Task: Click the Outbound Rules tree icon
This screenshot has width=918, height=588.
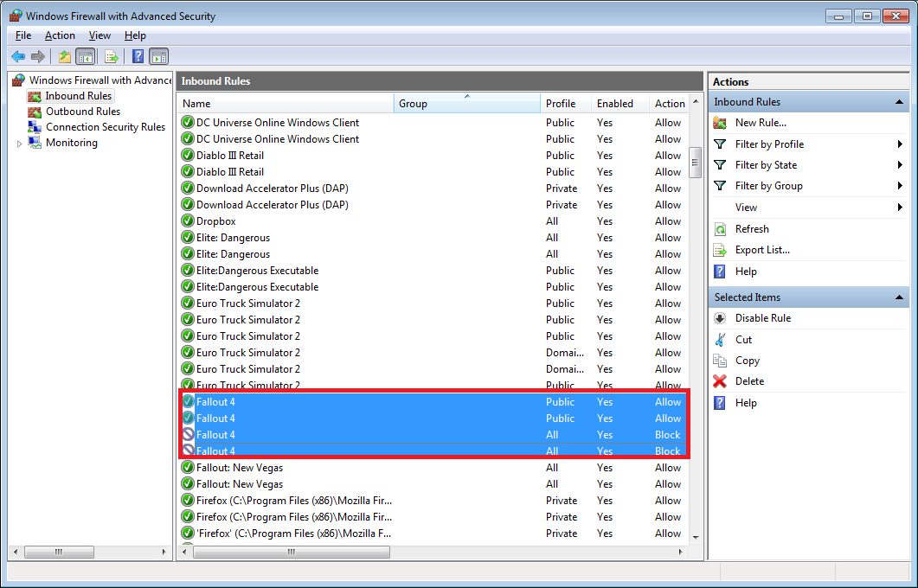Action: click(x=35, y=112)
